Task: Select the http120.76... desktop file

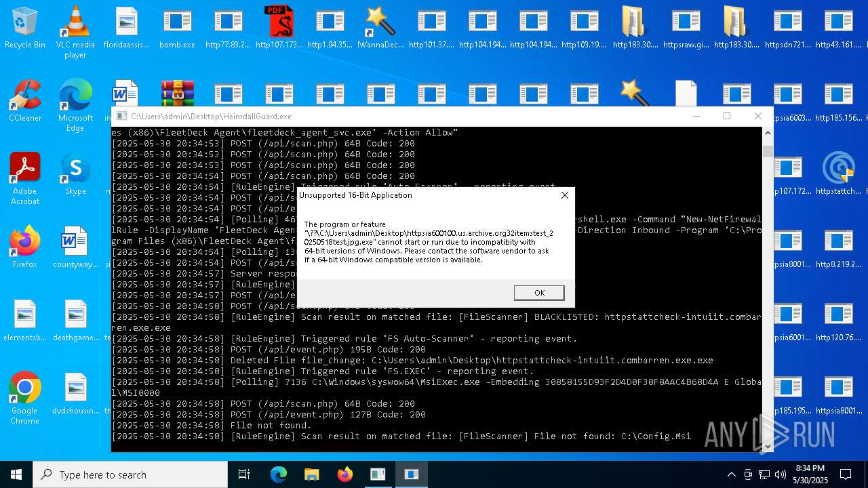Action: (838, 321)
